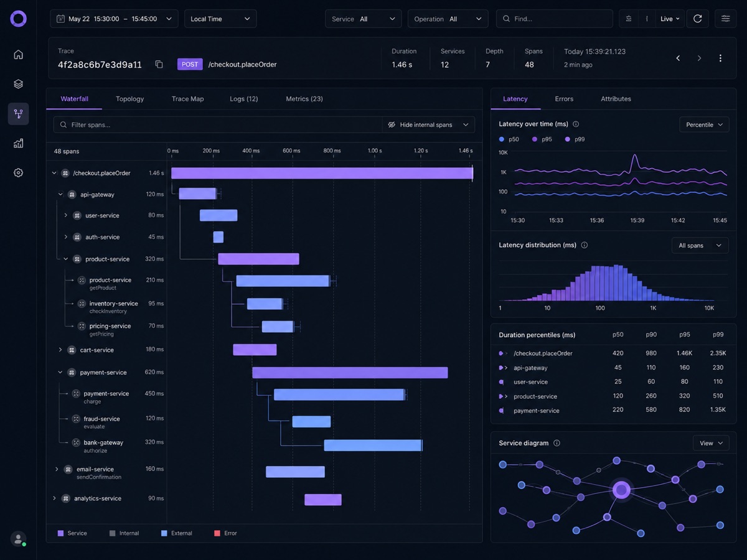Click the chart icon in the left sidebar
This screenshot has width=747, height=560.
18,143
